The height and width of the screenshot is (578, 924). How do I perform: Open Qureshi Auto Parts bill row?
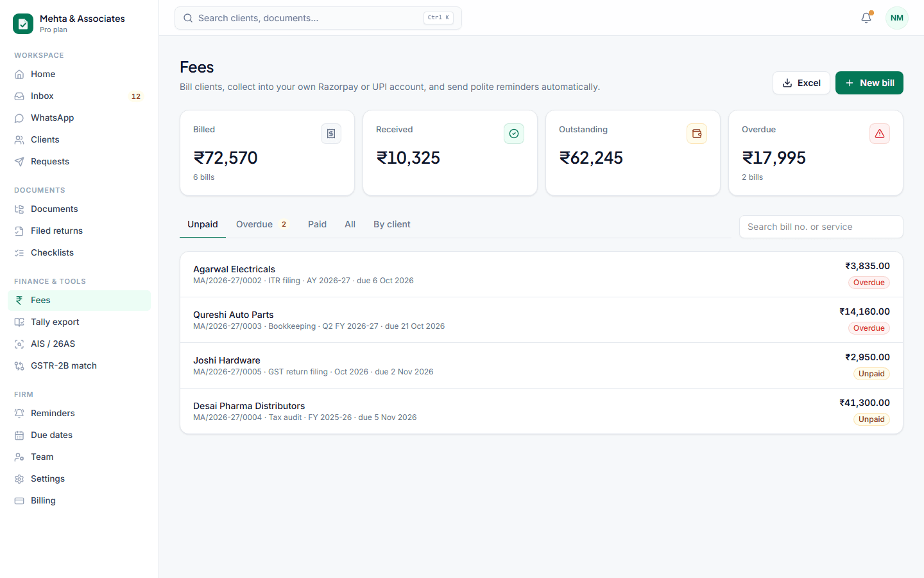(542, 320)
